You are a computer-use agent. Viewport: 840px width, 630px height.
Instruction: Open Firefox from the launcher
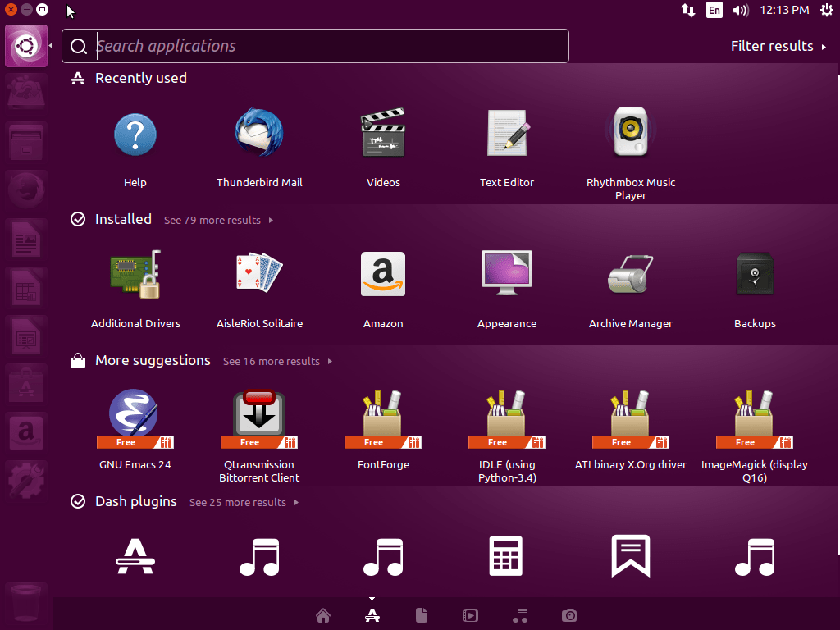[x=26, y=190]
